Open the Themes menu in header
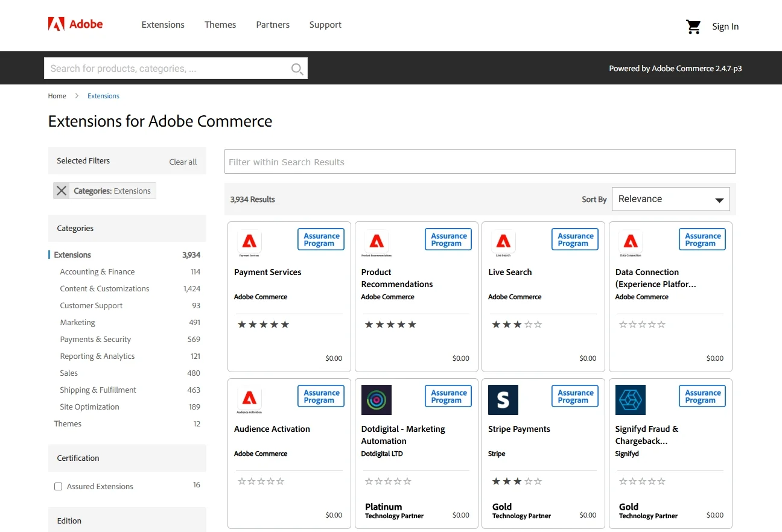 tap(220, 25)
